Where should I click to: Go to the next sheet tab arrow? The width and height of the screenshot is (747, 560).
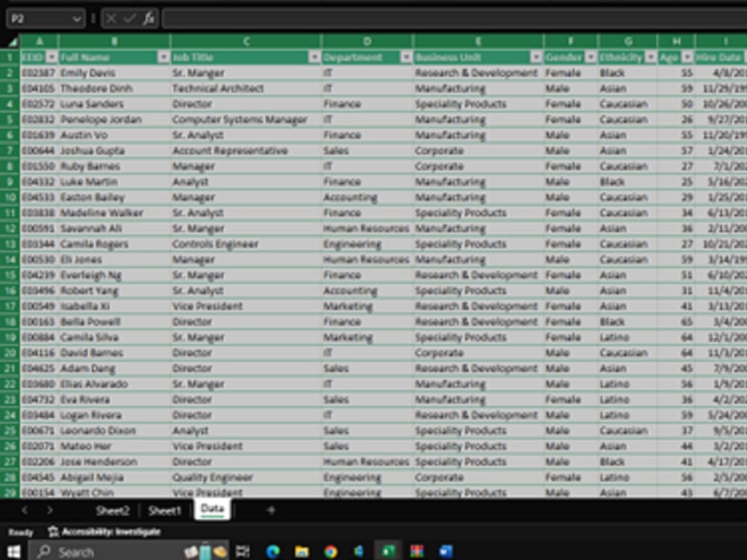pyautogui.click(x=49, y=510)
